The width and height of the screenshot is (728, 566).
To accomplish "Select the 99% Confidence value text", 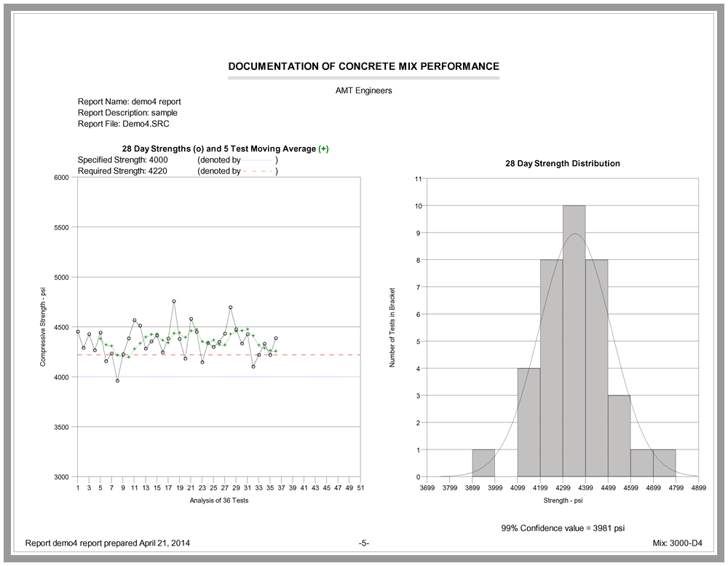I will tap(563, 527).
